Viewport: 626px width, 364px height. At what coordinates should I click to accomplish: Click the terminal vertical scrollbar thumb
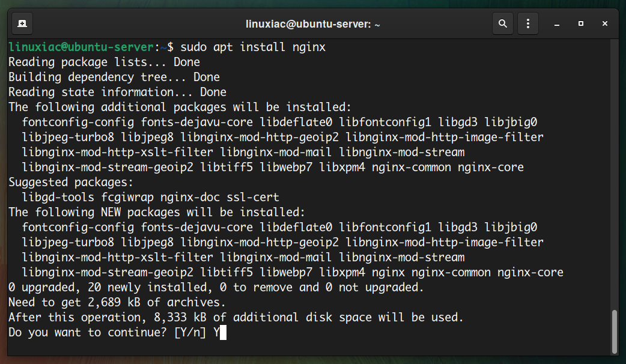tap(615, 332)
